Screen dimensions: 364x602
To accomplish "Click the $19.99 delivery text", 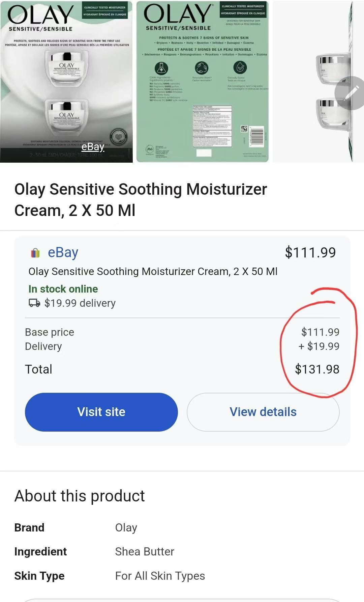I will (x=80, y=303).
